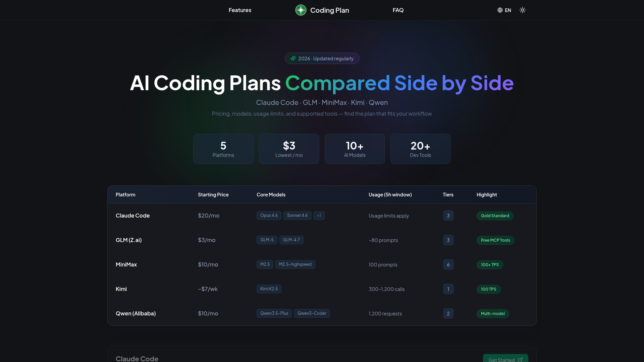The height and width of the screenshot is (362, 644).
Task: Click the $3/mo price cell
Action: coord(207,240)
